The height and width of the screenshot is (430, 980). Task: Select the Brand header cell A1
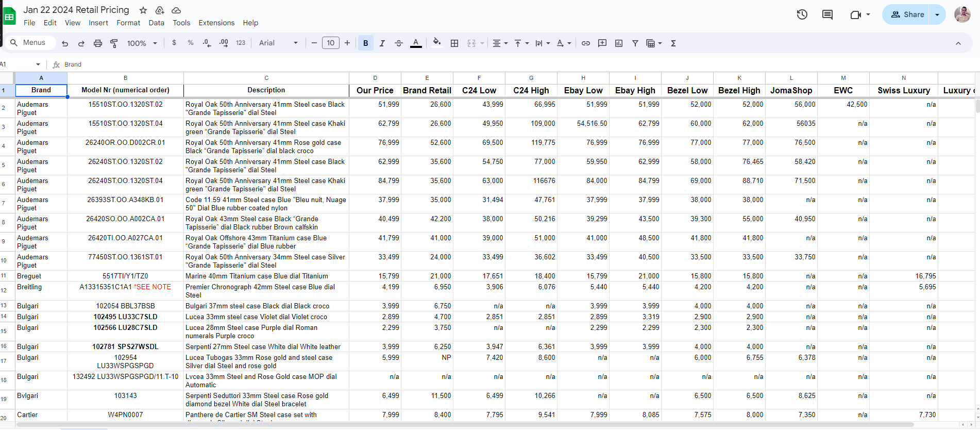[41, 90]
